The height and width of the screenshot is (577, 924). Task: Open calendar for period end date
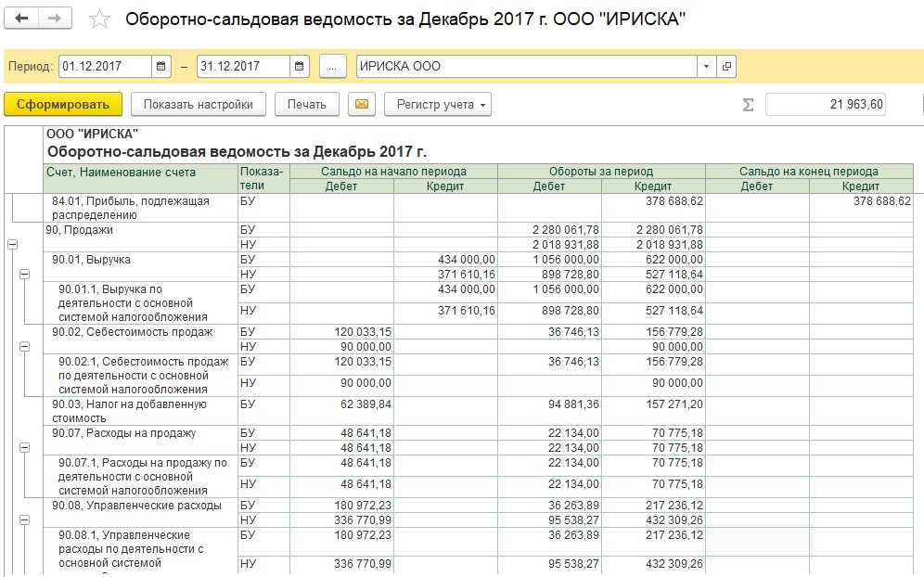pyautogui.click(x=299, y=67)
